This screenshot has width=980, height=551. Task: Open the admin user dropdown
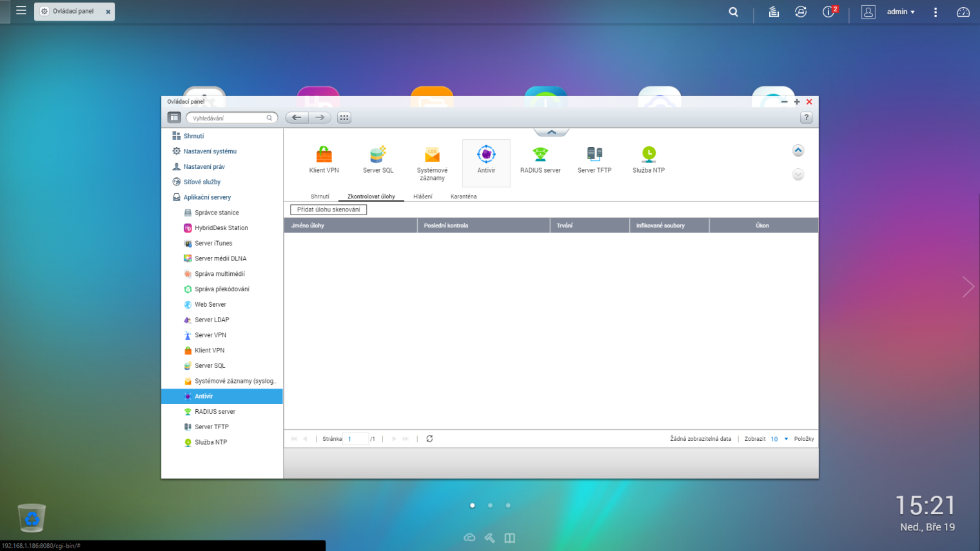click(901, 12)
